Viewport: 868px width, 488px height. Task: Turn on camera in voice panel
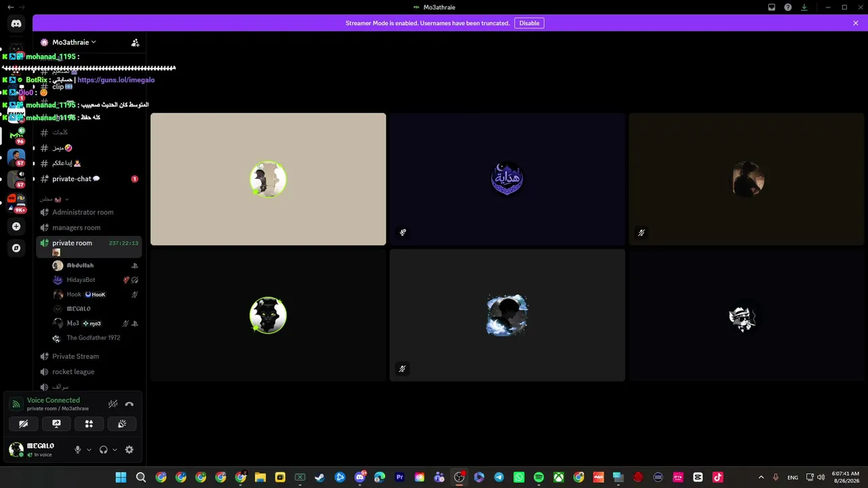click(x=23, y=424)
